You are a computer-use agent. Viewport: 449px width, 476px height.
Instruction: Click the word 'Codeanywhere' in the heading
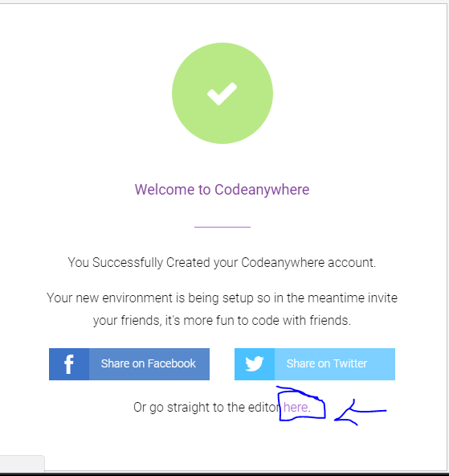(262, 190)
